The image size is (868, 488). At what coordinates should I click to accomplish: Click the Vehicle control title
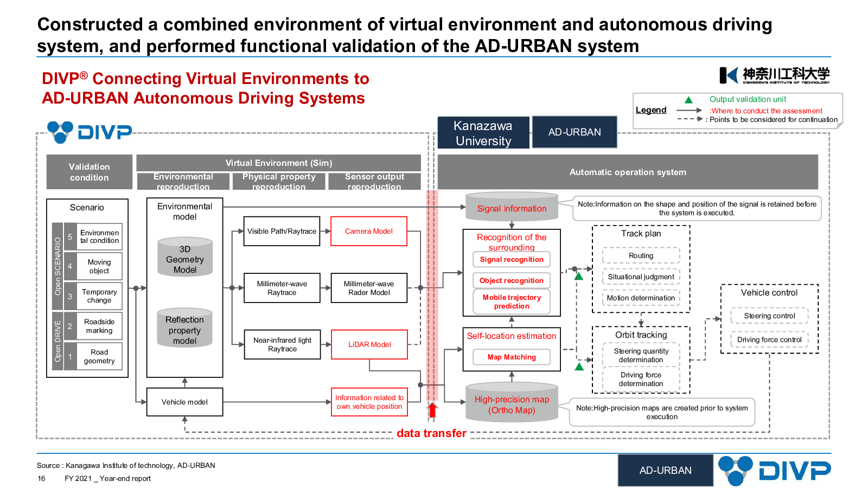pos(769,292)
